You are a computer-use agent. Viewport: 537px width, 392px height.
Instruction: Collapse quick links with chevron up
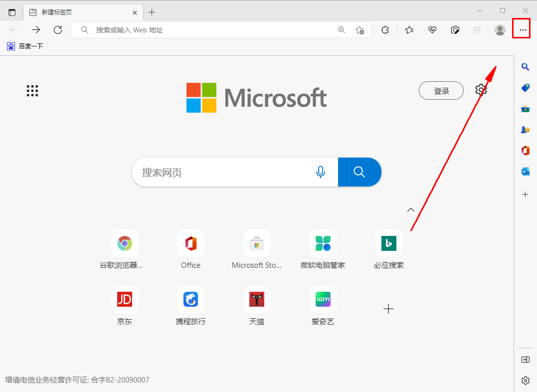click(411, 209)
